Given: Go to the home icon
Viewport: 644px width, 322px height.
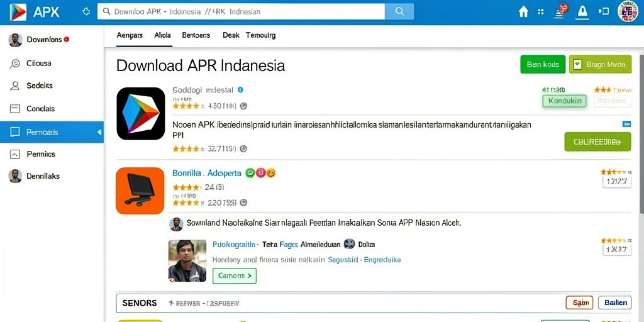Looking at the screenshot, I should pyautogui.click(x=523, y=12).
